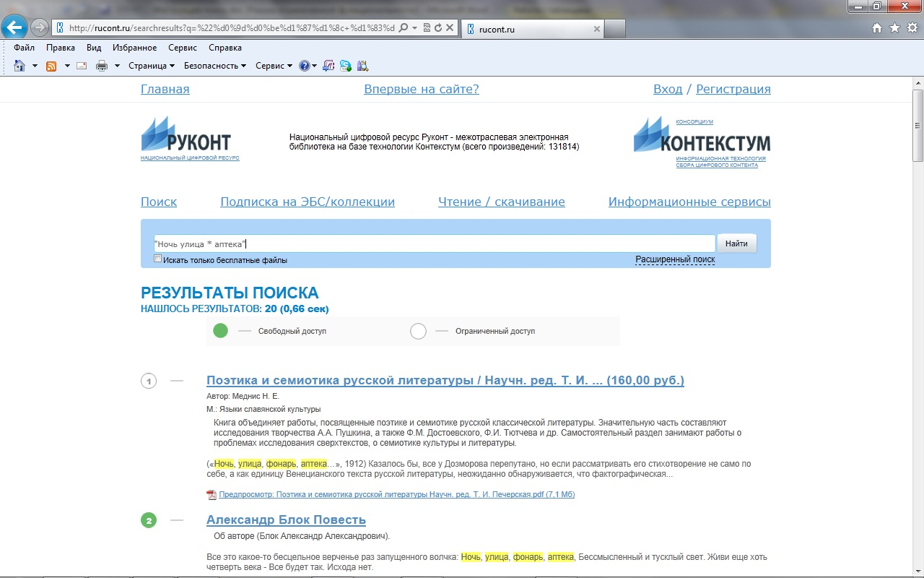Click the Read mail envelope icon
The height and width of the screenshot is (578, 924).
82,66
